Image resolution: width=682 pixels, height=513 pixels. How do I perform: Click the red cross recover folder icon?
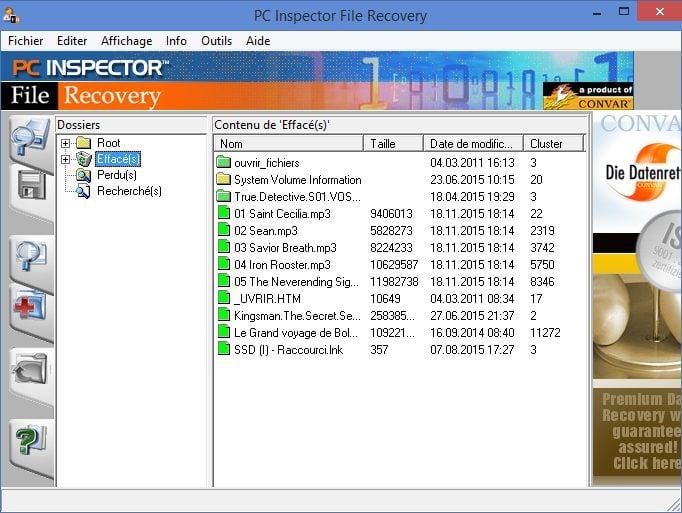[x=30, y=307]
